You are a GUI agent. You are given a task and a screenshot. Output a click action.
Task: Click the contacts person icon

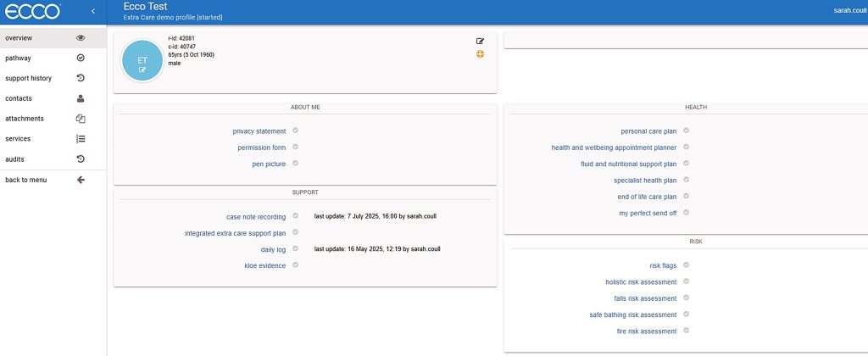pyautogui.click(x=81, y=98)
